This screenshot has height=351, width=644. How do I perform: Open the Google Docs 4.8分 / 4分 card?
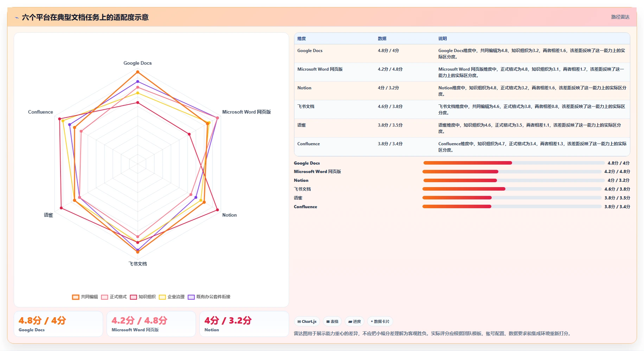58,324
